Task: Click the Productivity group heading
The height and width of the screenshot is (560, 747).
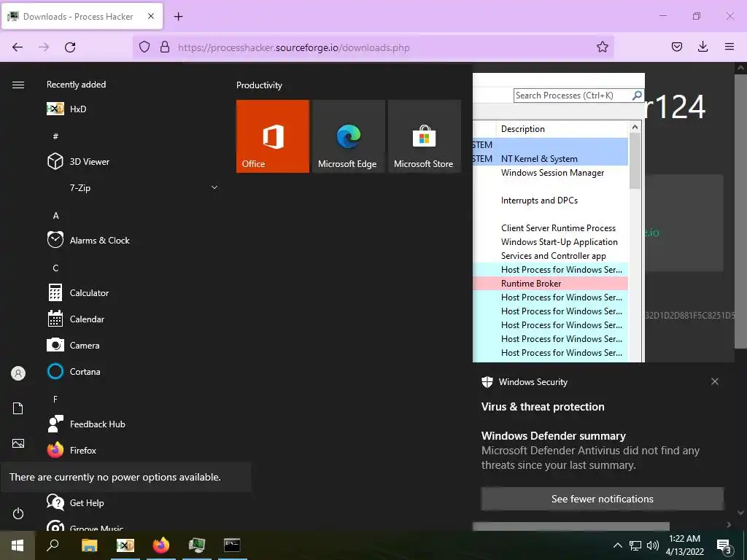Action: point(259,85)
